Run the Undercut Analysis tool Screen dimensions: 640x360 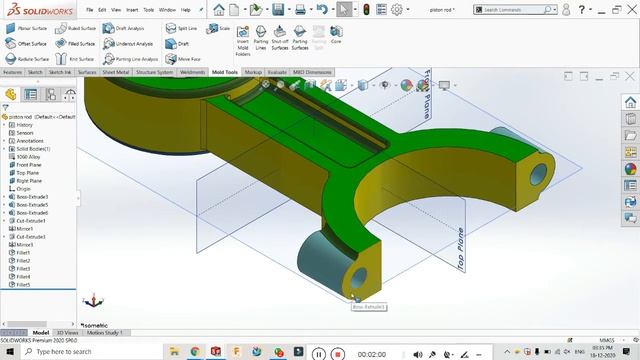click(128, 43)
